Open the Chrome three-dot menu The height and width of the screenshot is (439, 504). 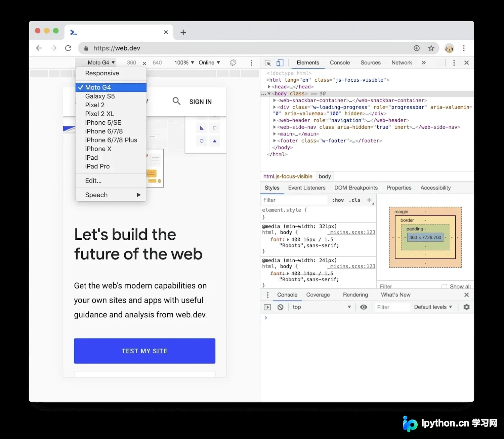click(x=464, y=48)
